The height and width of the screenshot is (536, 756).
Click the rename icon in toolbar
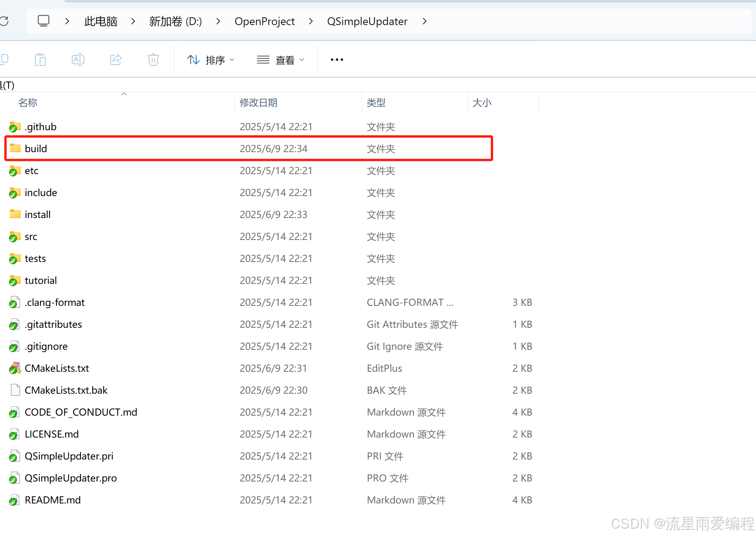coord(78,60)
